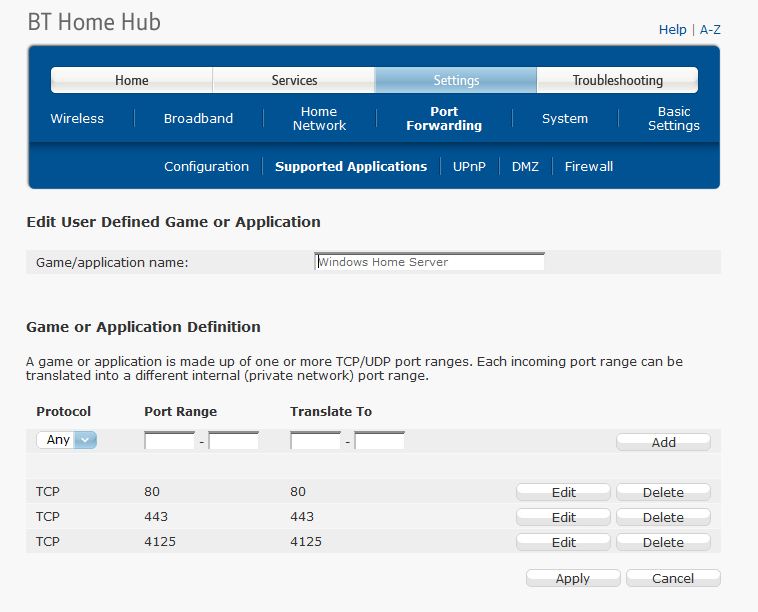Switch to the Services tab

294,80
